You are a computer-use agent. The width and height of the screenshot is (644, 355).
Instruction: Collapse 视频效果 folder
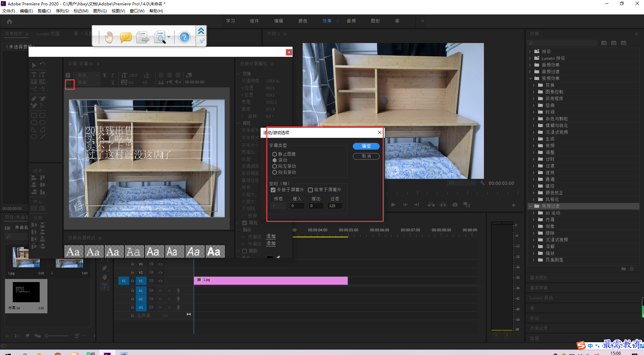(530, 78)
